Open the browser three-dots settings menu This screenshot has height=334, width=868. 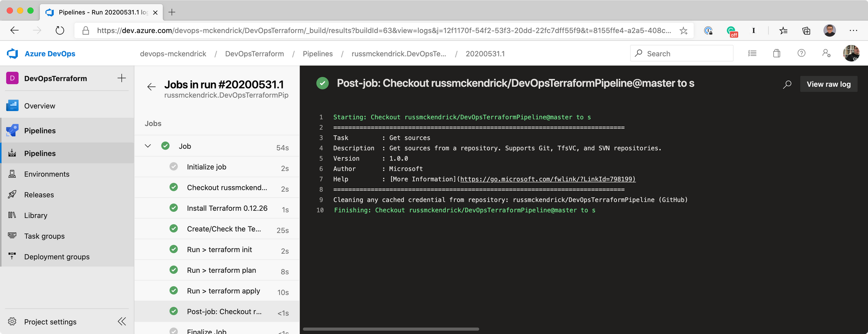point(853,30)
